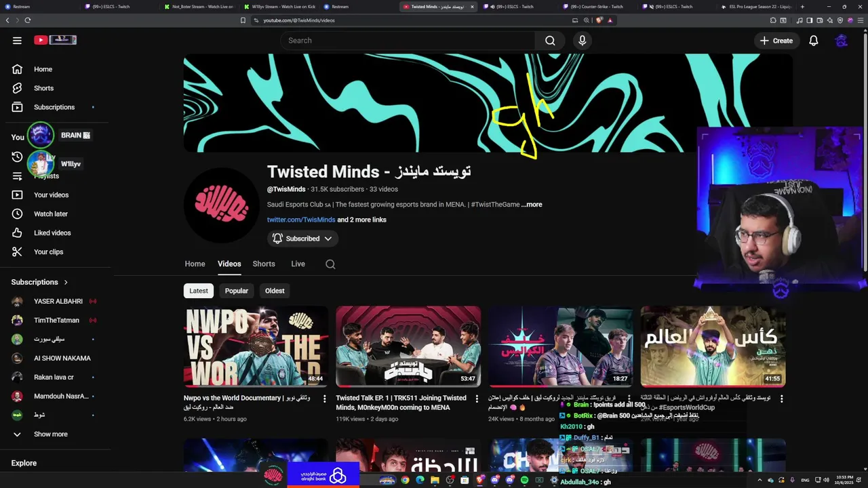Open a new browser tab
The width and height of the screenshot is (868, 488).
click(802, 7)
